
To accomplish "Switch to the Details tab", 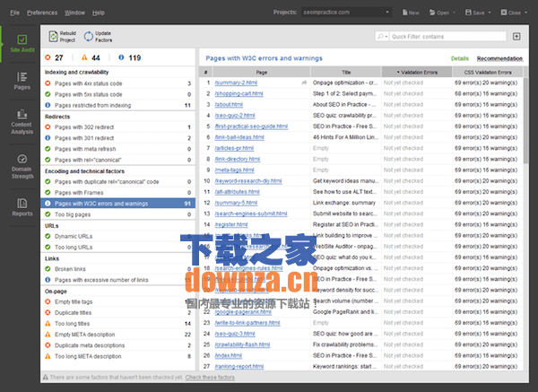I will (x=460, y=58).
